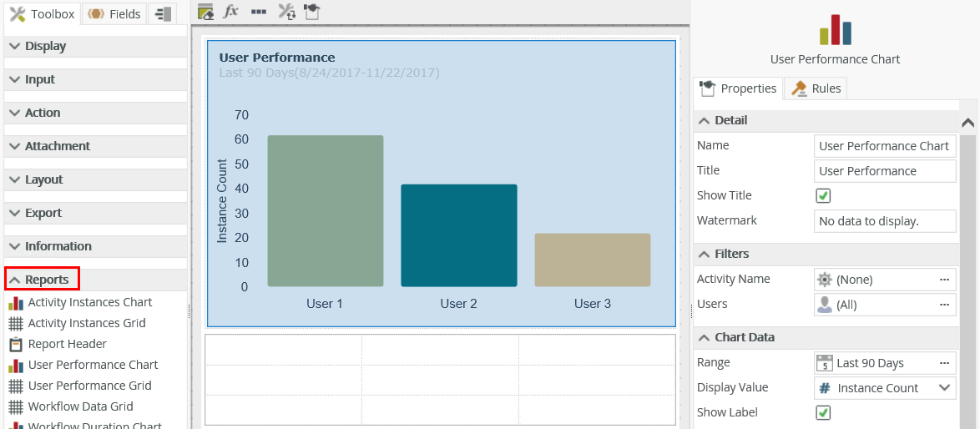Click hash icon in Display Value
The width and height of the screenshot is (980, 429).
(x=825, y=388)
